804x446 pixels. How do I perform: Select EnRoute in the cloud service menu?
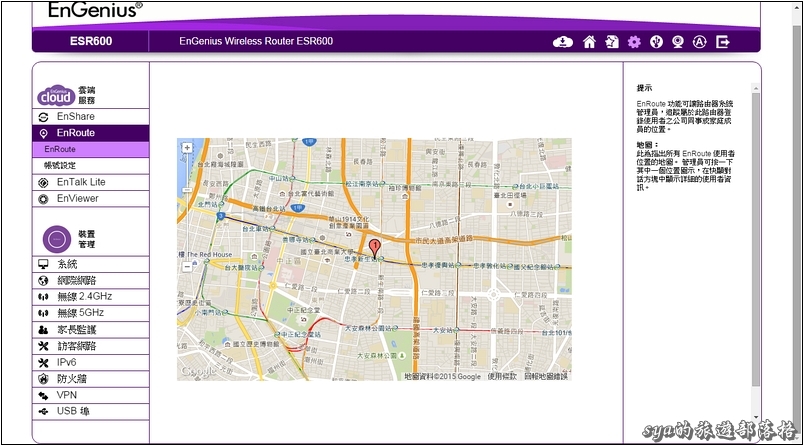click(91, 133)
